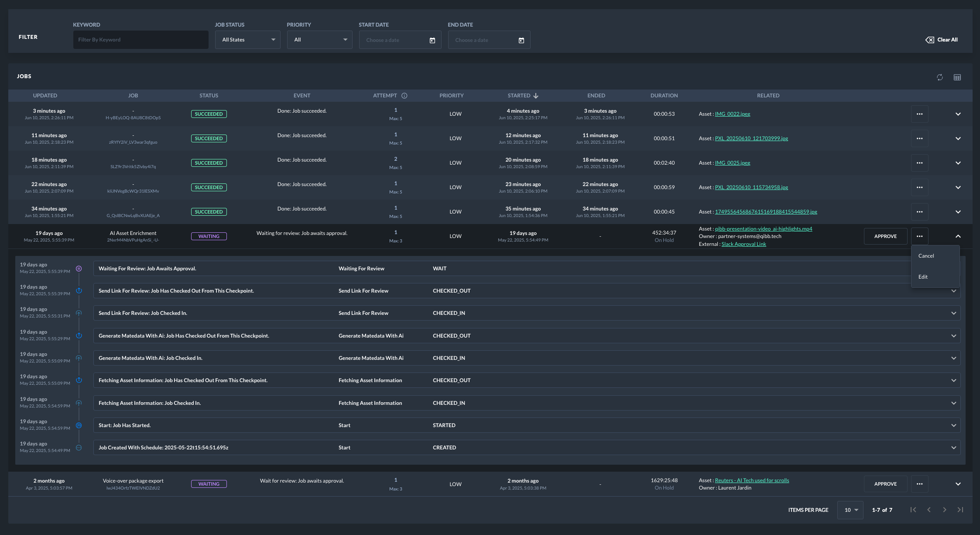Approve the Voice-over package export job
The image size is (980, 535).
(x=885, y=484)
